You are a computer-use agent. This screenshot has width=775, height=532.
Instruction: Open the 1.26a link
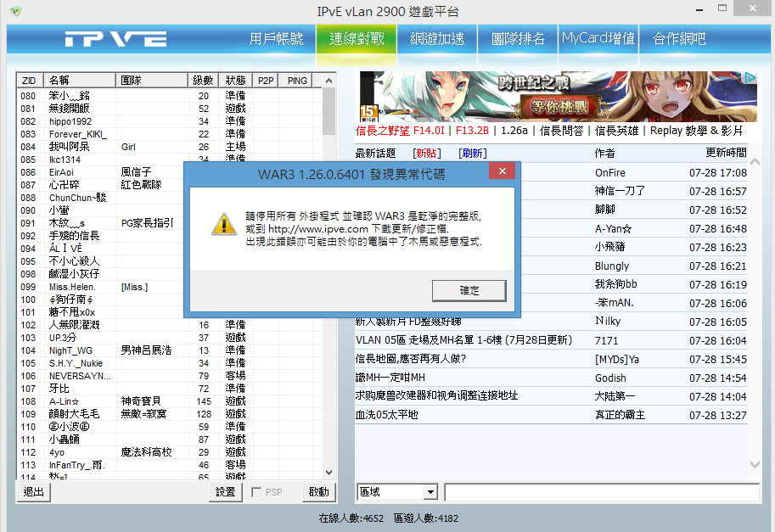coord(514,131)
